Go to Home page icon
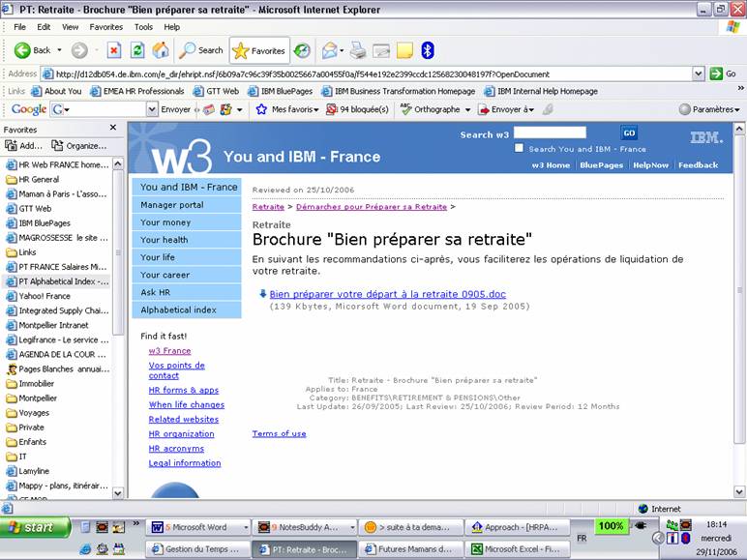This screenshot has width=747, height=560. pos(161,50)
